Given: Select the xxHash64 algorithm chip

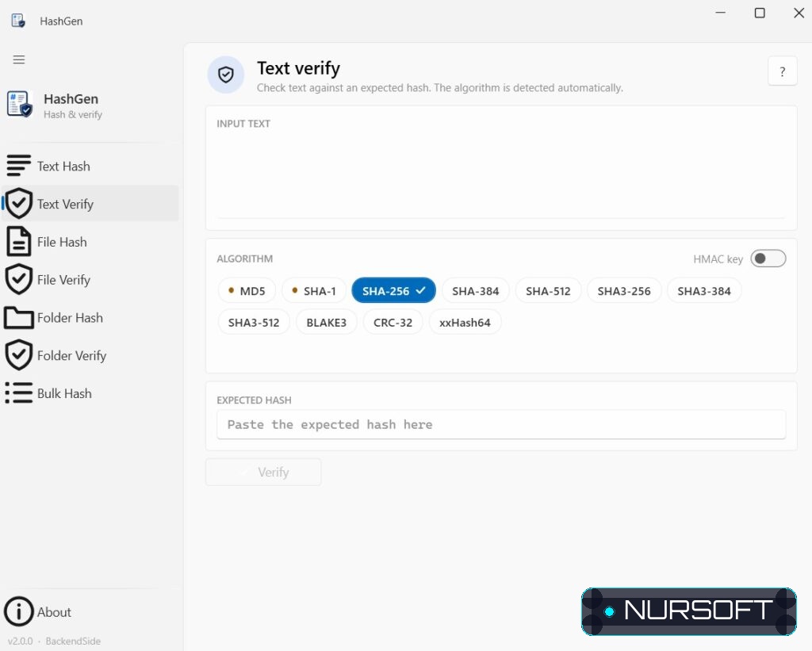Looking at the screenshot, I should coord(465,322).
